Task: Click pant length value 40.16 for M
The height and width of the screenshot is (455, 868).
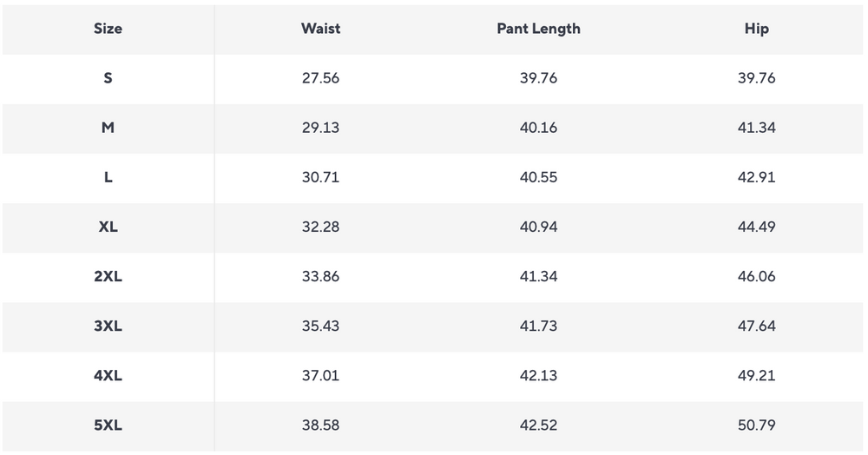Action: tap(538, 128)
